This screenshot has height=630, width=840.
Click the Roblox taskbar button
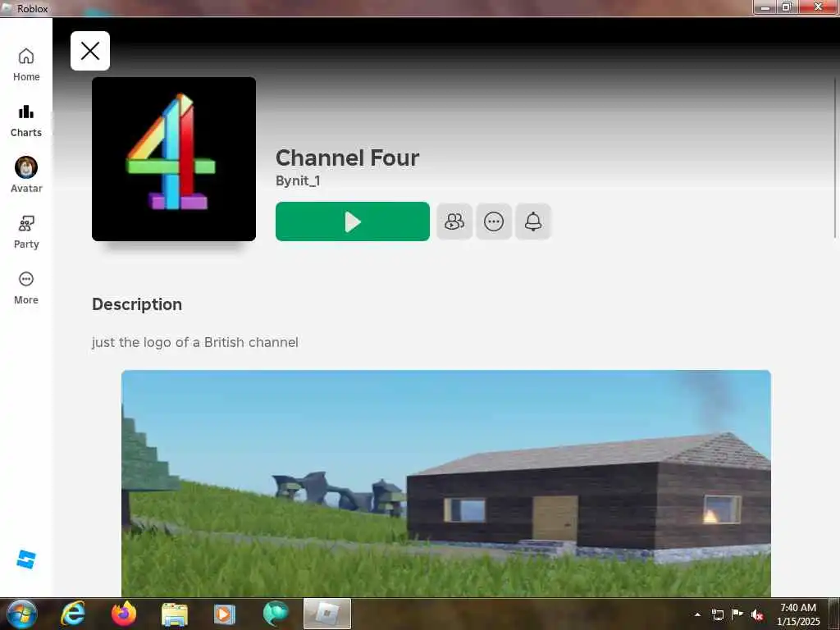326,614
